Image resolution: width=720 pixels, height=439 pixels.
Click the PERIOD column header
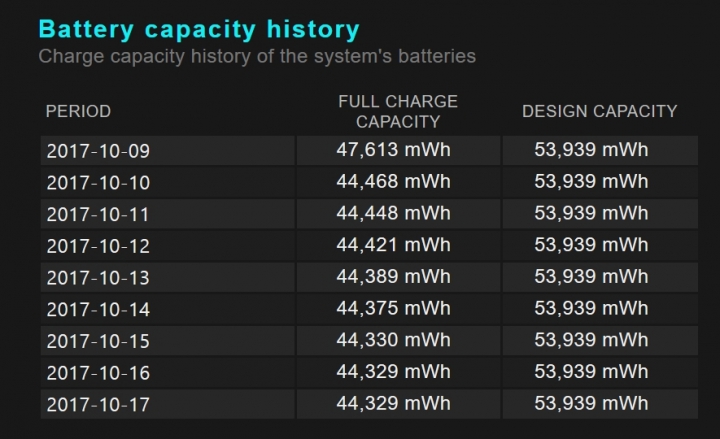(78, 112)
